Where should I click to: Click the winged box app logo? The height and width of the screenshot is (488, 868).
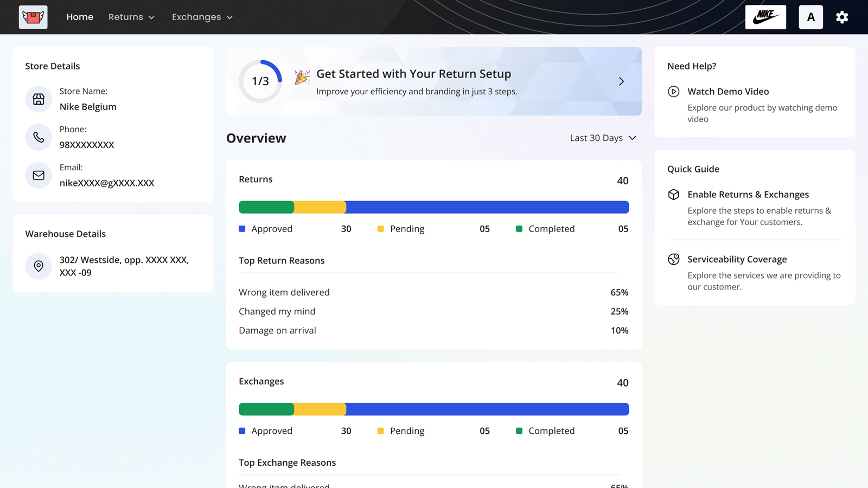33,17
